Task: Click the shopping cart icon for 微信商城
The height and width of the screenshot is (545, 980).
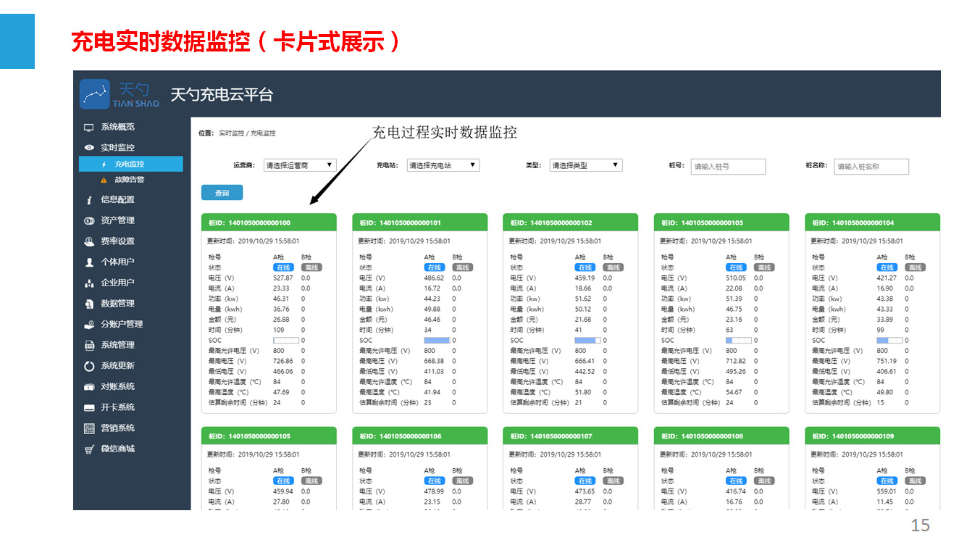Action: 88,449
